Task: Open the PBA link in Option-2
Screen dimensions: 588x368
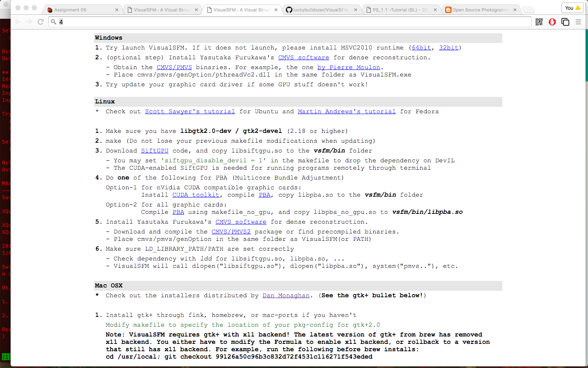Action: coord(178,212)
